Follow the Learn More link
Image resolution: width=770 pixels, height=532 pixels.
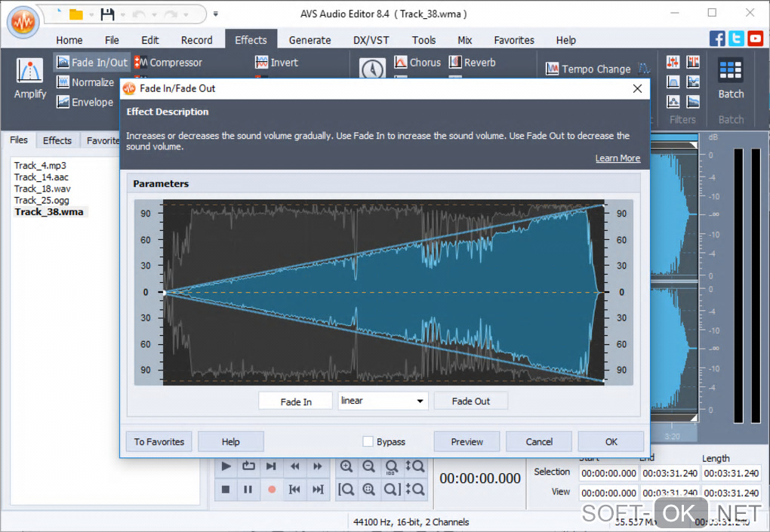[617, 158]
